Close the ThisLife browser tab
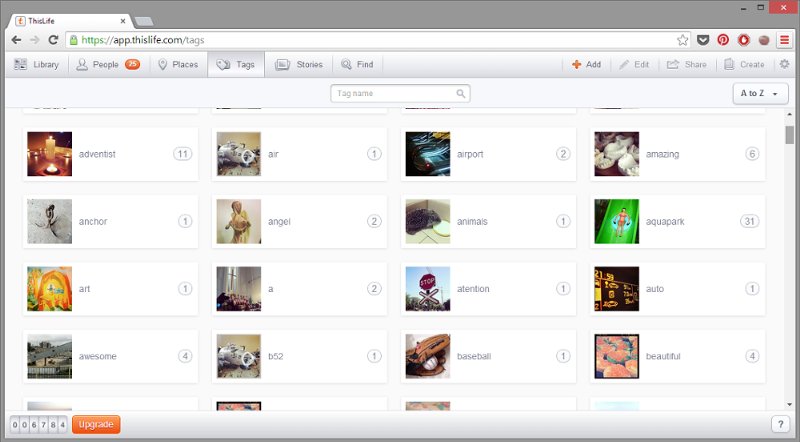This screenshot has width=800, height=442. point(123,21)
